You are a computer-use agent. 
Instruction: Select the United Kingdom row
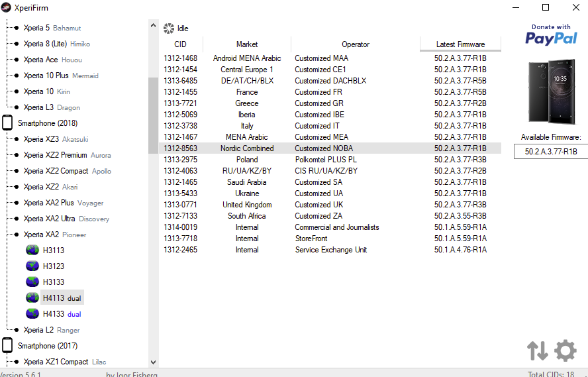pos(330,205)
